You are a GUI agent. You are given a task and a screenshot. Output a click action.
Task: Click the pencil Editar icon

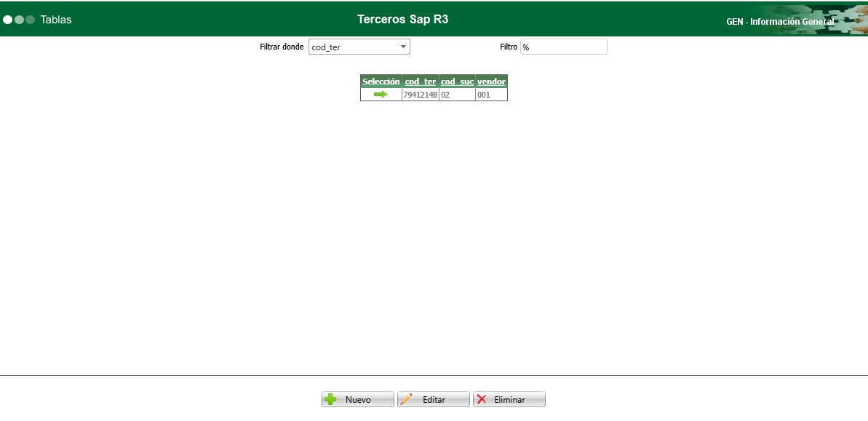tap(406, 399)
